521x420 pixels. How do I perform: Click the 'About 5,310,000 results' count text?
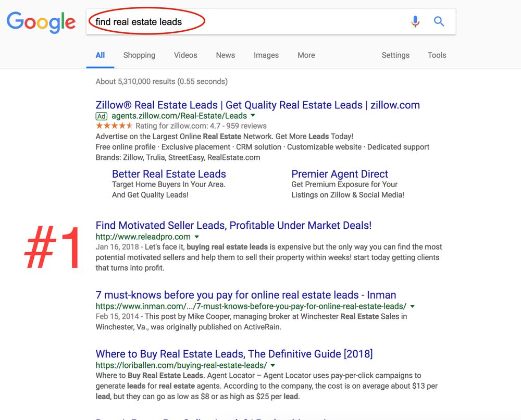[x=162, y=81]
